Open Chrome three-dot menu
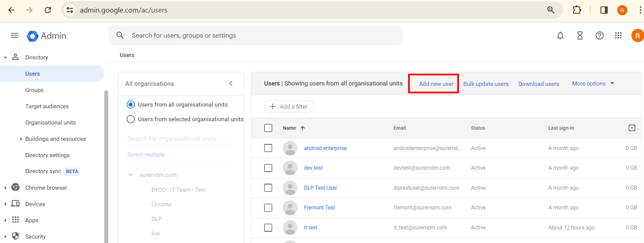The width and height of the screenshot is (644, 243). click(x=640, y=10)
